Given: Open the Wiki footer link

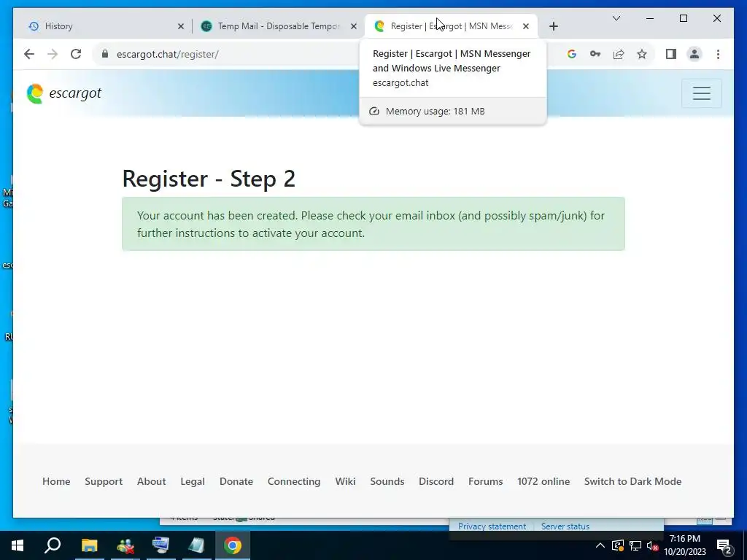Looking at the screenshot, I should pyautogui.click(x=345, y=481).
